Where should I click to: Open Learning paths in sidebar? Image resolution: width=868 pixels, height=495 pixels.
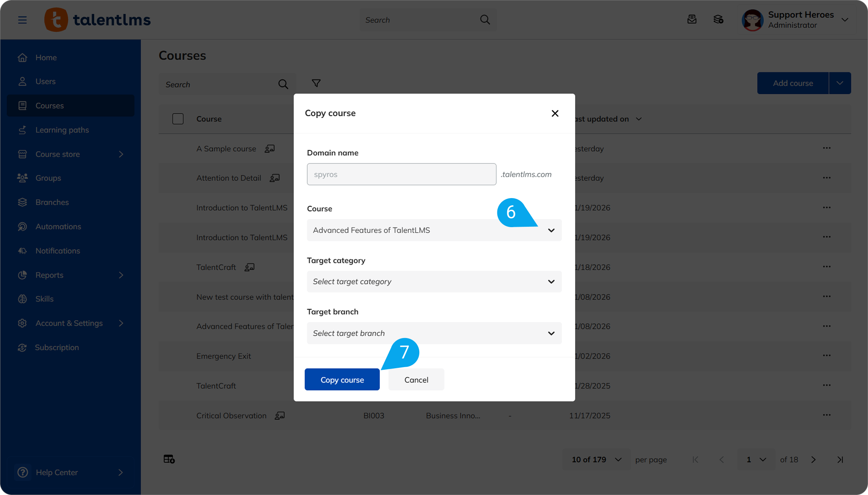pyautogui.click(x=62, y=130)
